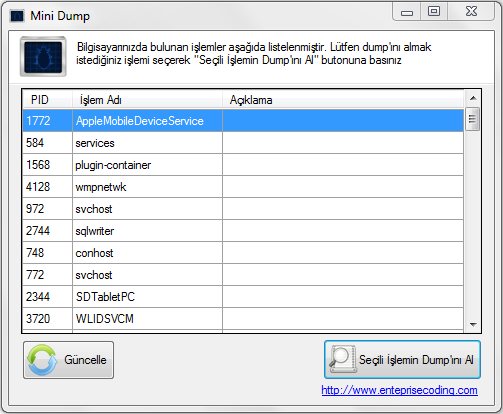Sort by İşlem Adı column header
The height and width of the screenshot is (414, 503).
tap(147, 100)
